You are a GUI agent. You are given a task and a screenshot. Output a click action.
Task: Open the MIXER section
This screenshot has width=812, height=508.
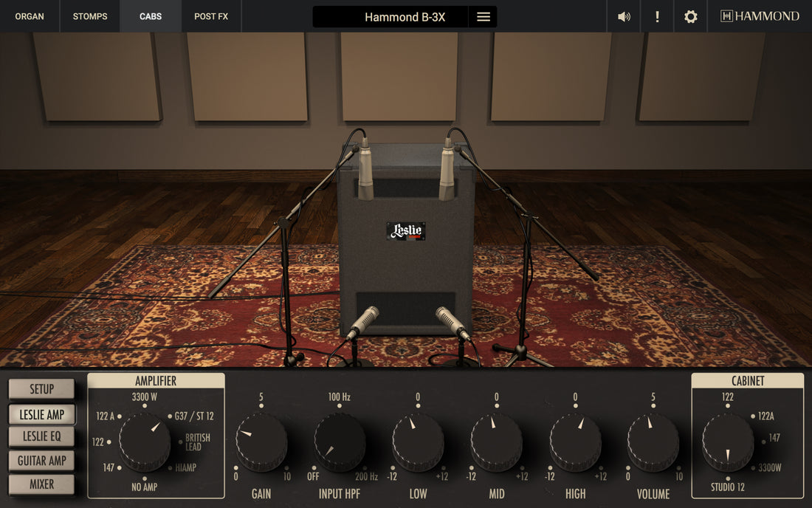coord(41,484)
